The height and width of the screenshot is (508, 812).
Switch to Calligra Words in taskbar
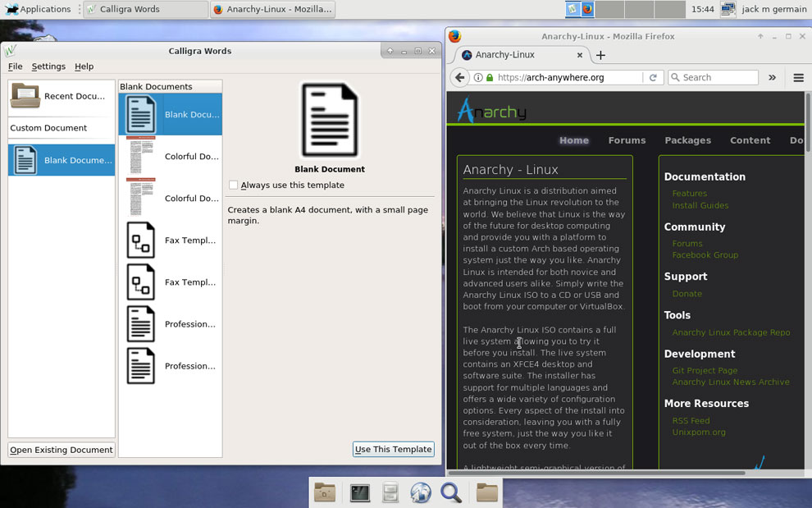click(x=145, y=9)
